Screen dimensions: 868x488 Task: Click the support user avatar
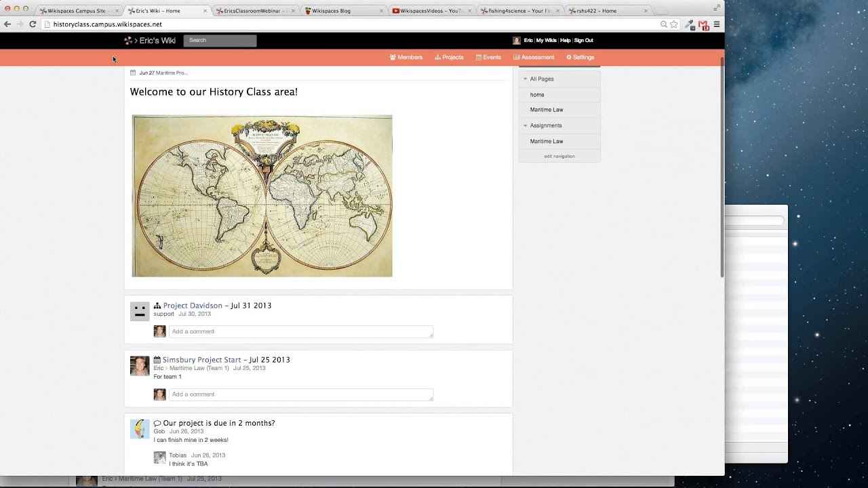[x=140, y=311]
